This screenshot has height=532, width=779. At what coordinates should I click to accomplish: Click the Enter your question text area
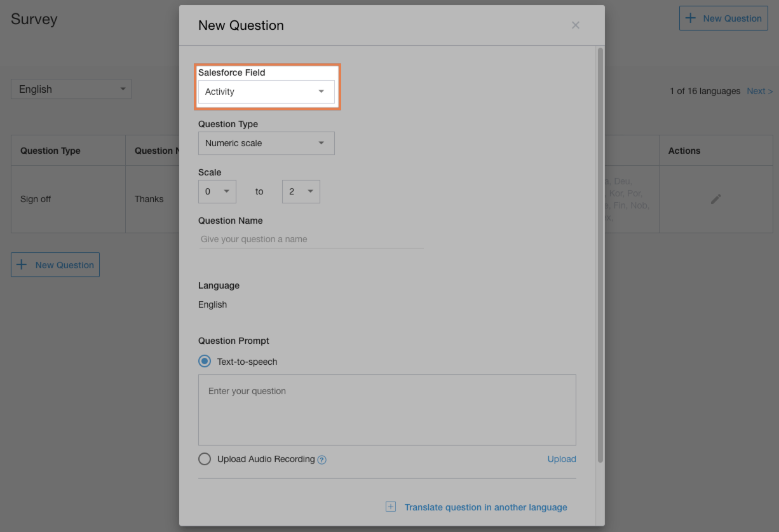coord(387,410)
